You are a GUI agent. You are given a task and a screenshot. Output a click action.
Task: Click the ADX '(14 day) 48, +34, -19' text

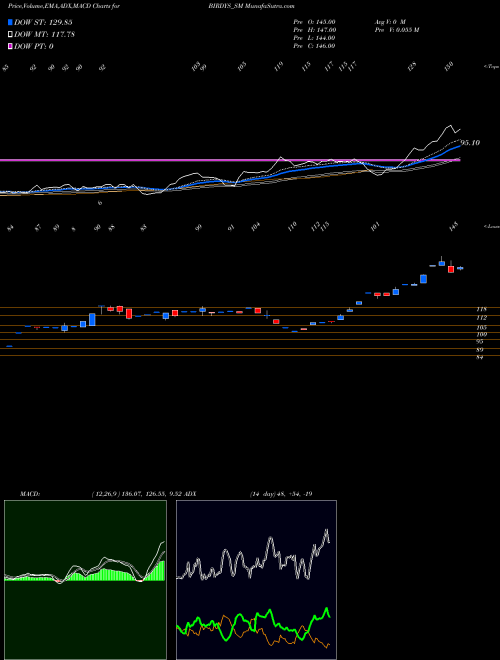(x=281, y=494)
